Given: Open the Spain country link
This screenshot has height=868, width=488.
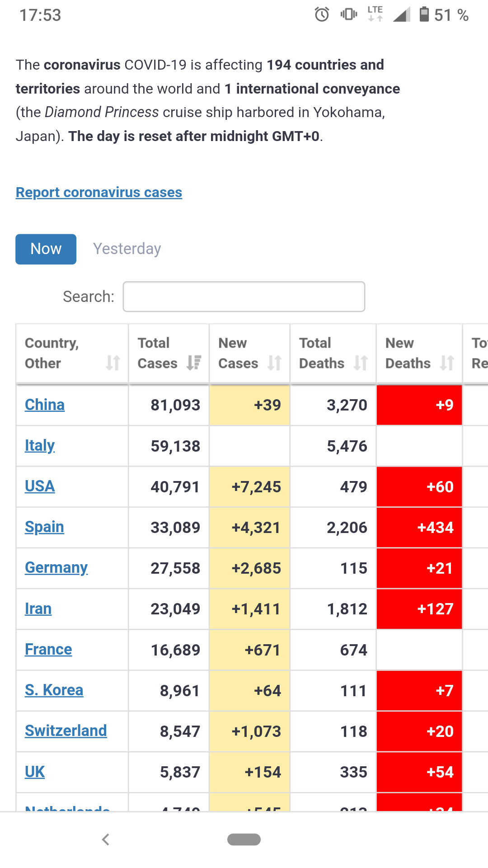Looking at the screenshot, I should pos(44,527).
